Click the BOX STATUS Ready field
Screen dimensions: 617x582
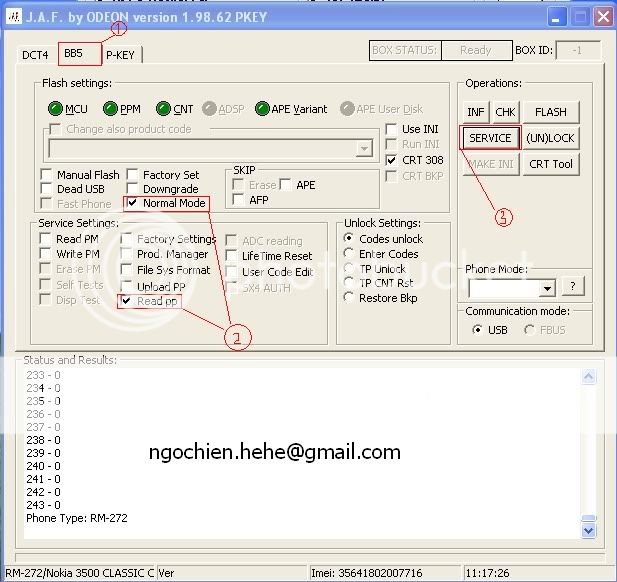click(476, 50)
